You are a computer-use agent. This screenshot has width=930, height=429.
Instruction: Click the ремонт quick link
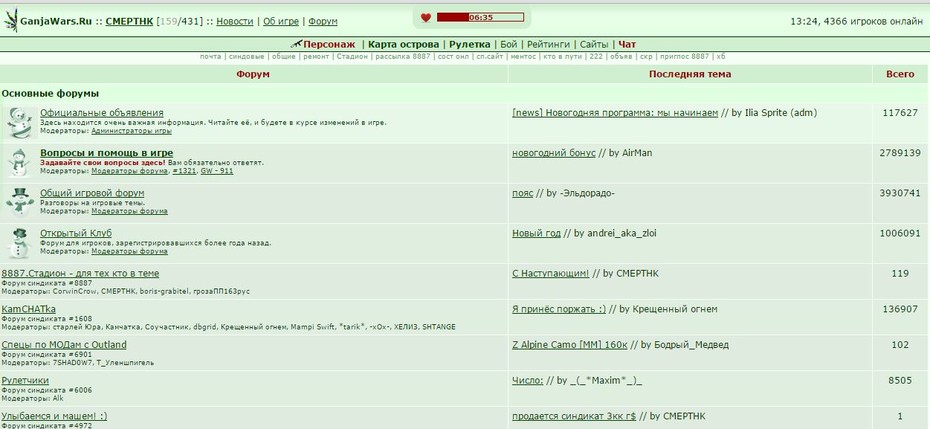316,56
